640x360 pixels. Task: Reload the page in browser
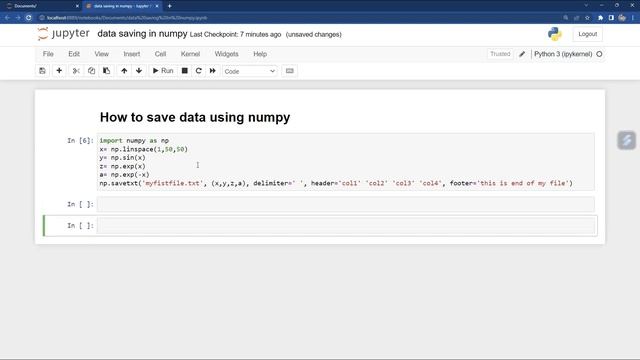pos(29,18)
